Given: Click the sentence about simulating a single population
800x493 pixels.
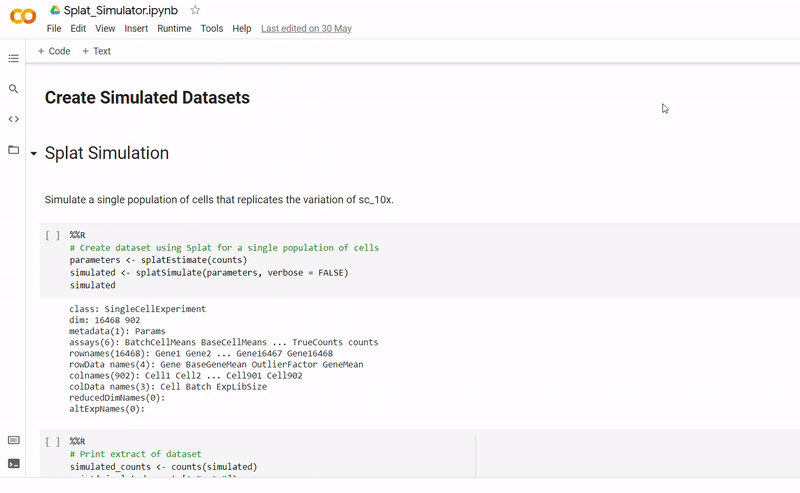Looking at the screenshot, I should click(219, 200).
